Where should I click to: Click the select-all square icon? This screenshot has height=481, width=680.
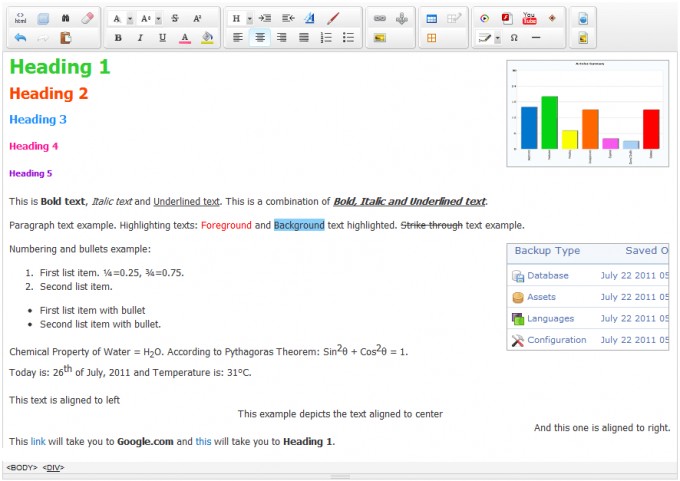tap(43, 18)
